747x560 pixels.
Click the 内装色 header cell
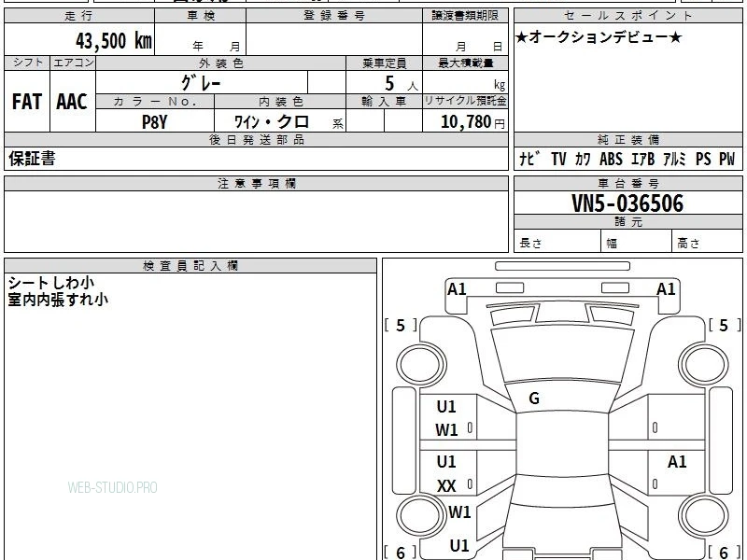[x=280, y=102]
